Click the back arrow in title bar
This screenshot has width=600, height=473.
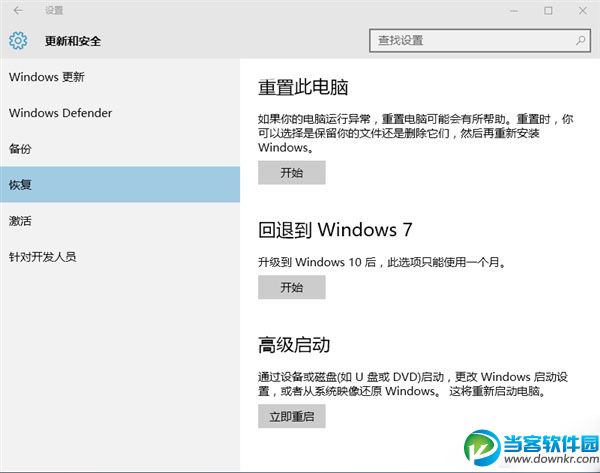(x=18, y=11)
